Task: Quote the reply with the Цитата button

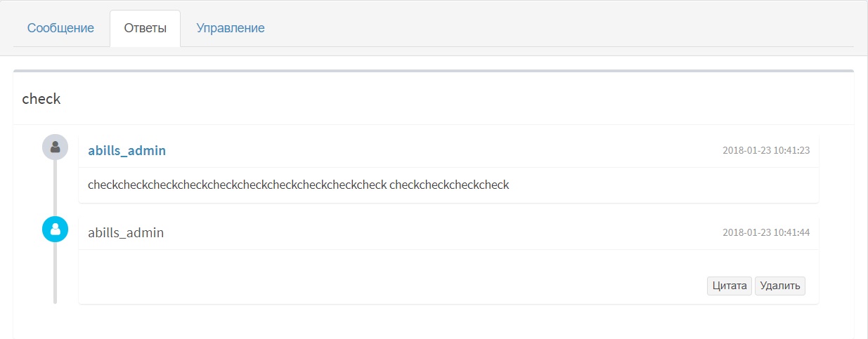Action: pos(730,286)
